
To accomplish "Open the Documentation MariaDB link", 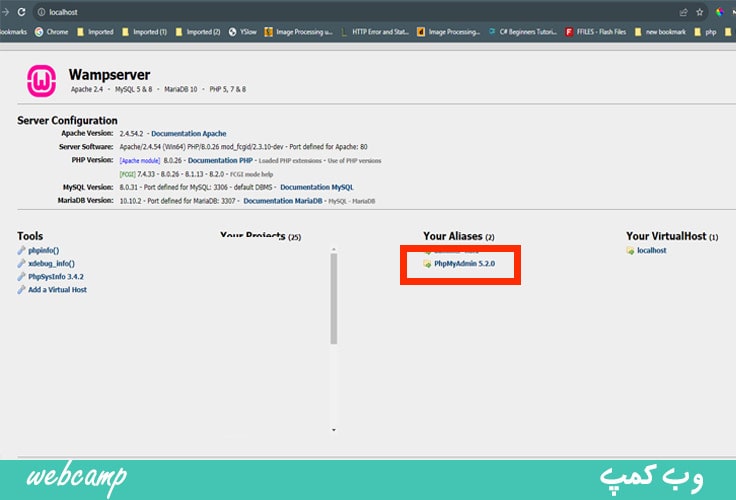I will 283,201.
